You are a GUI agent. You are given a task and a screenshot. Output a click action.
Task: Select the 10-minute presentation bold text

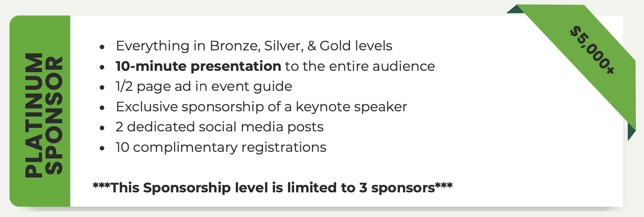(198, 66)
